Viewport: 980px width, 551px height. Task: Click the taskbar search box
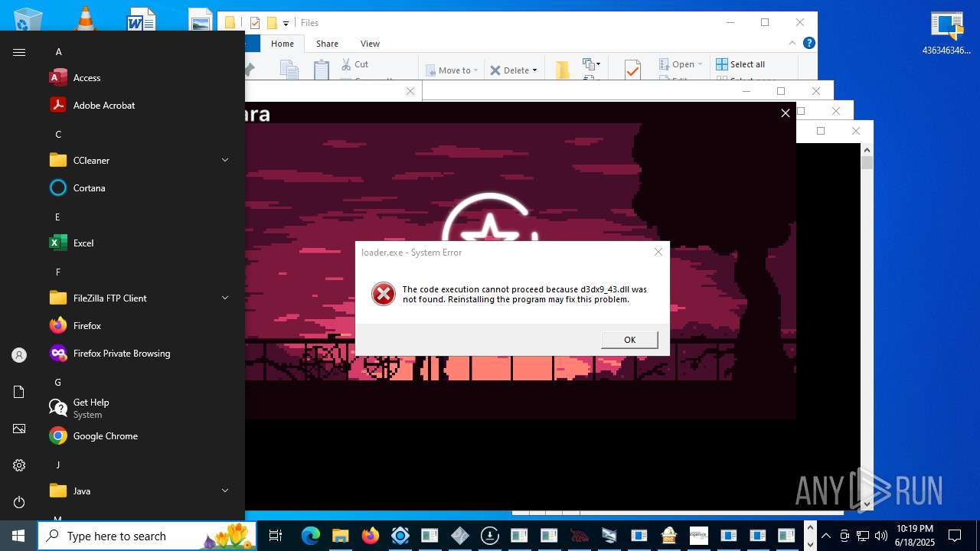tap(149, 536)
